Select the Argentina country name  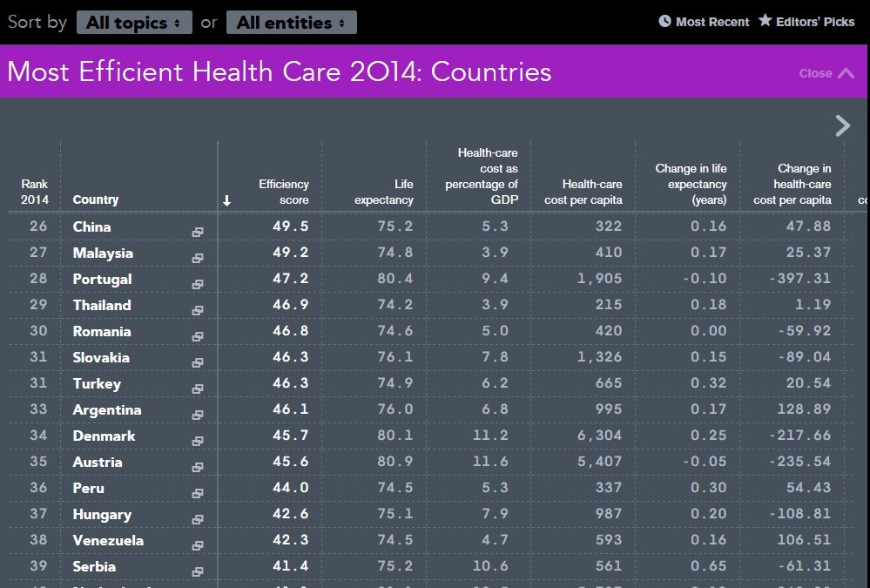tap(107, 409)
